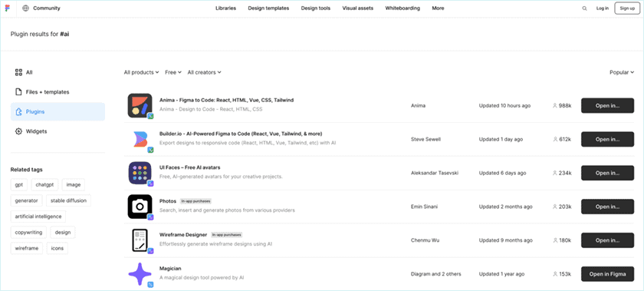Image resolution: width=644 pixels, height=291 pixels.
Task: Click Open in Figma for Magician
Action: pyautogui.click(x=607, y=274)
